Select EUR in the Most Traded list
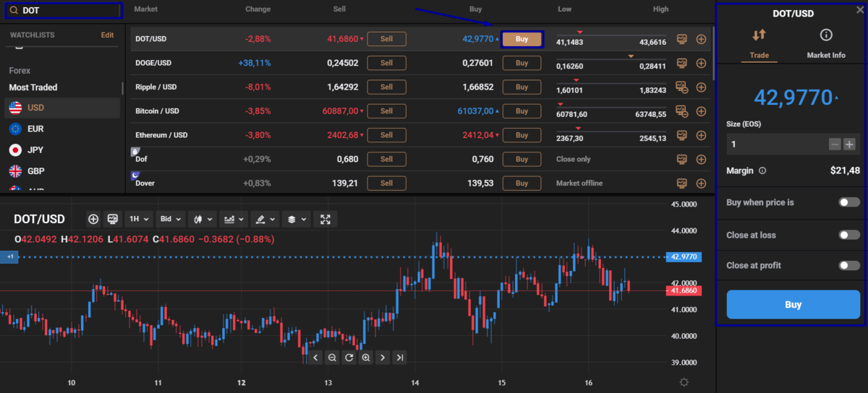 tap(36, 129)
